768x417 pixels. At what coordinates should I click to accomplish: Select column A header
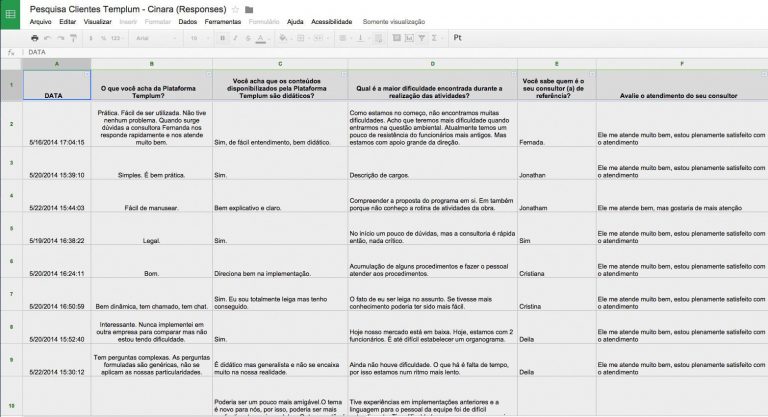click(x=57, y=64)
